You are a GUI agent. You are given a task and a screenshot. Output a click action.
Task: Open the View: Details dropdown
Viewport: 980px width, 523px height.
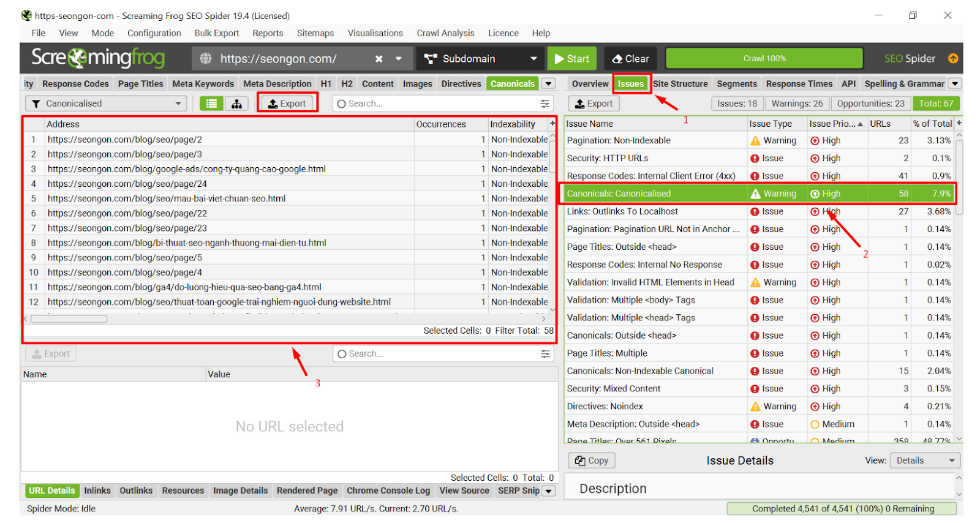[x=925, y=461]
